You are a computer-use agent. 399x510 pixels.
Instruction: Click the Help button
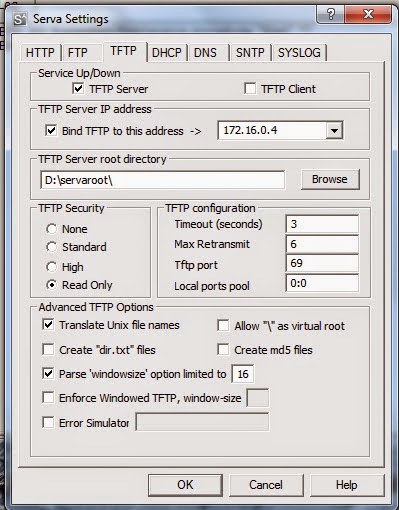347,485
